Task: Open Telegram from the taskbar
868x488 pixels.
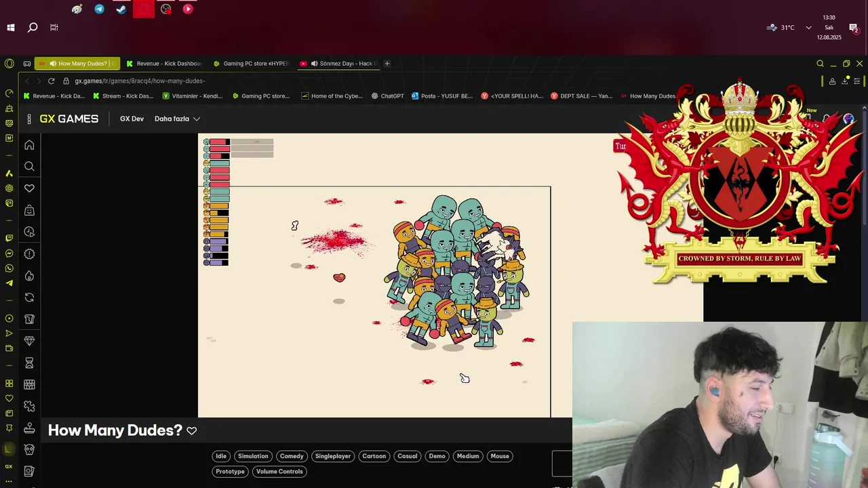Action: click(99, 9)
